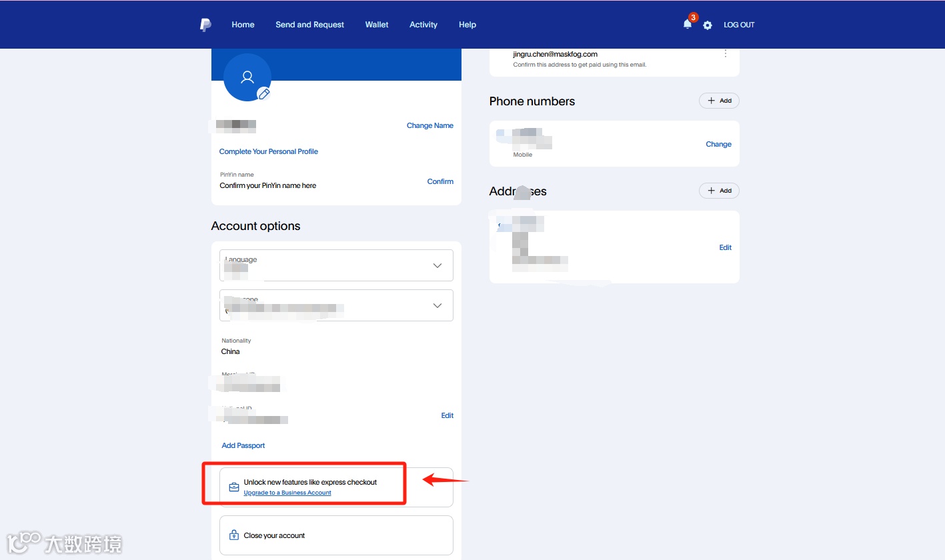Click 'Confirm your PinYin name here' text
Image resolution: width=945 pixels, height=560 pixels.
(268, 185)
